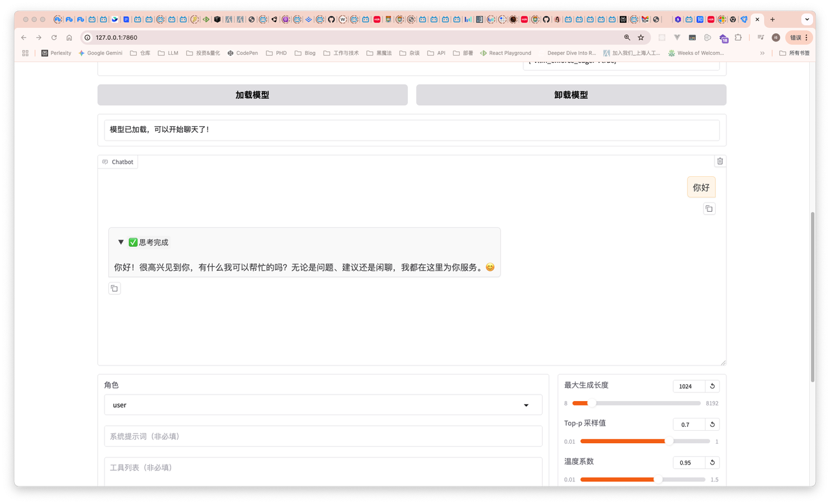The height and width of the screenshot is (504, 830).
Task: Open the 黑魔法 bookmark folder
Action: click(379, 53)
